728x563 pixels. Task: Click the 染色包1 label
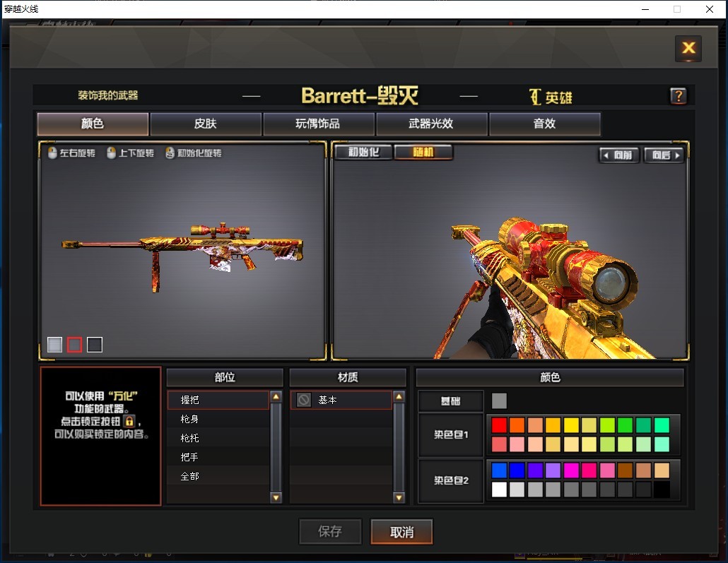point(451,435)
